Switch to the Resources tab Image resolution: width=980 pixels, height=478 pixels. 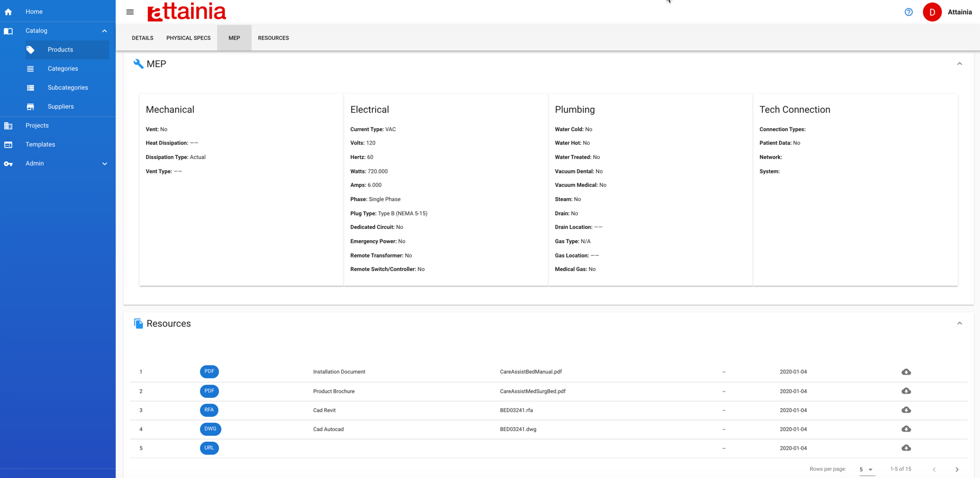coord(273,38)
